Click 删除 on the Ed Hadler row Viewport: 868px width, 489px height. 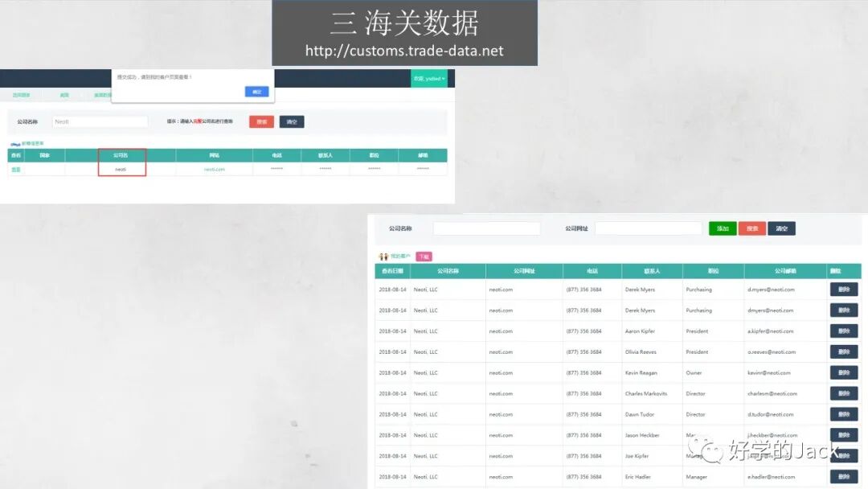843,476
